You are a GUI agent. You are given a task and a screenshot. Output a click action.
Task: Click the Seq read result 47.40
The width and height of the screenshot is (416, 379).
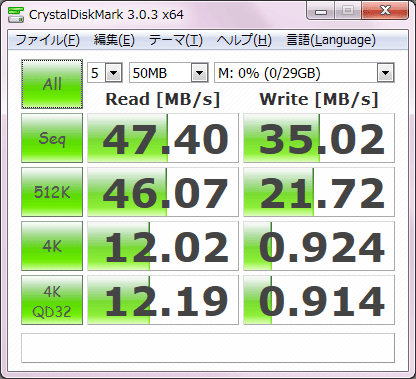(x=163, y=138)
